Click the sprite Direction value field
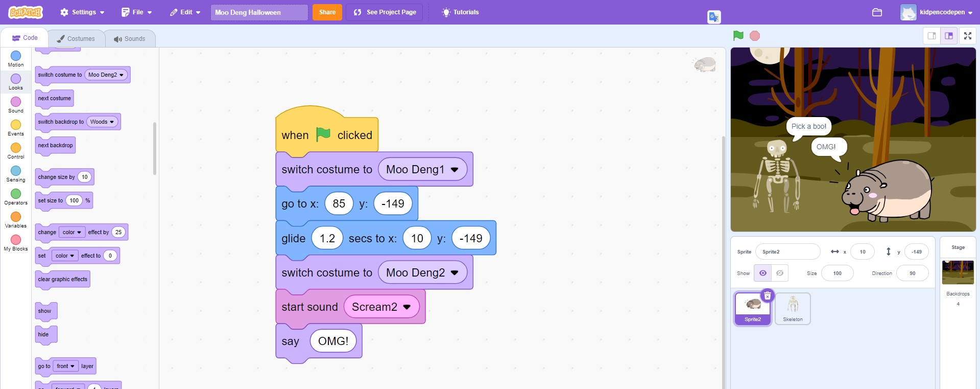The width and height of the screenshot is (980, 389). [x=912, y=273]
